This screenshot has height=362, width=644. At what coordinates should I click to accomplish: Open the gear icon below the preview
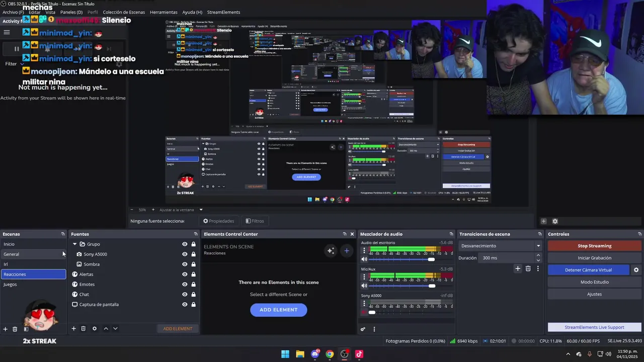click(x=555, y=221)
